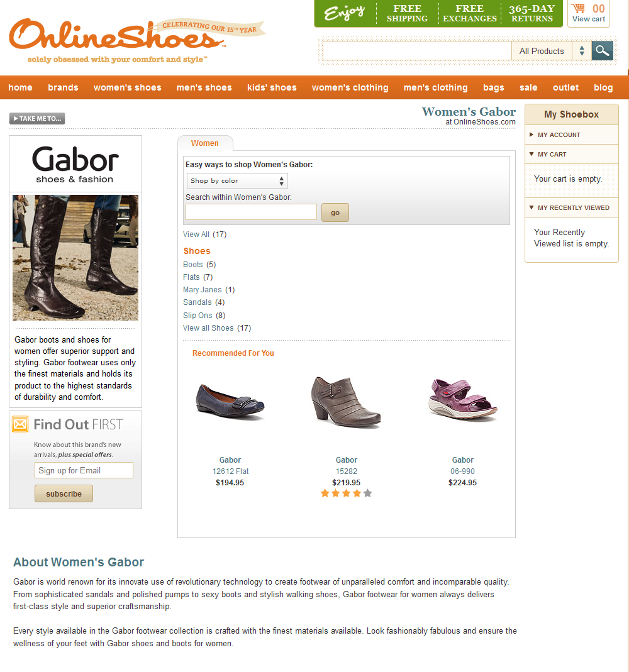Go to the sale menu item
The width and height of the screenshot is (629, 672).
528,87
